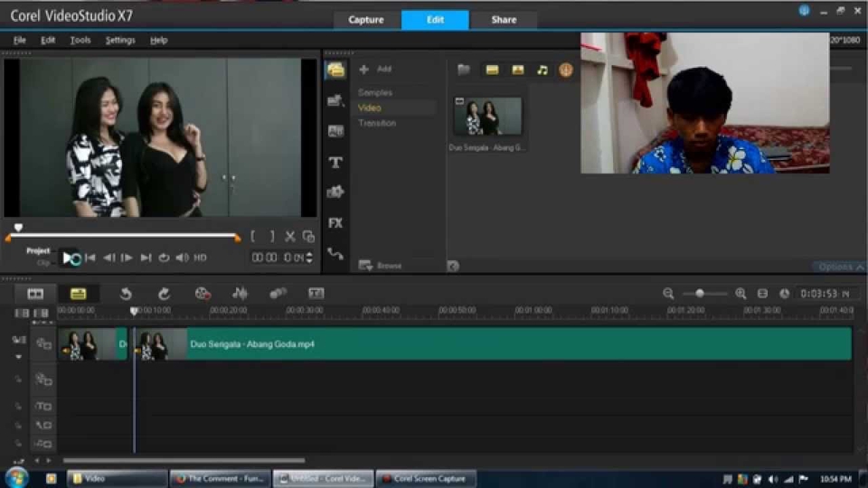Select the Samples library folder
This screenshot has width=868, height=488.
pos(375,93)
